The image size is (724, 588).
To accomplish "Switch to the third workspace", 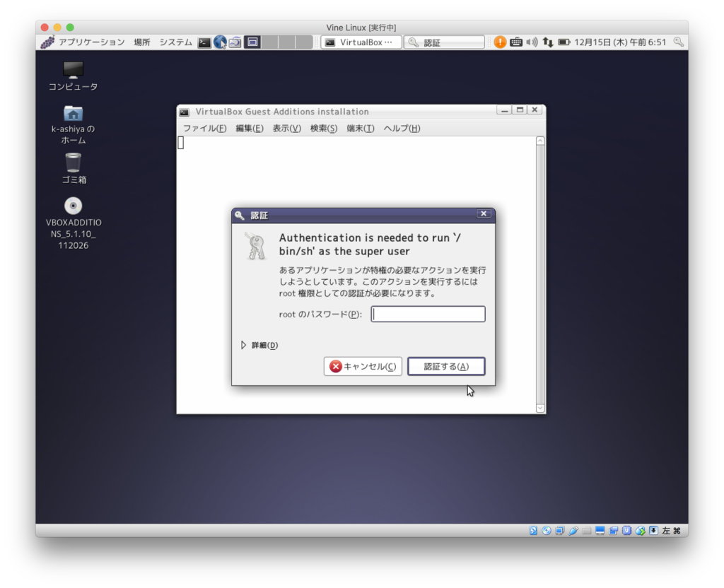I will [286, 42].
